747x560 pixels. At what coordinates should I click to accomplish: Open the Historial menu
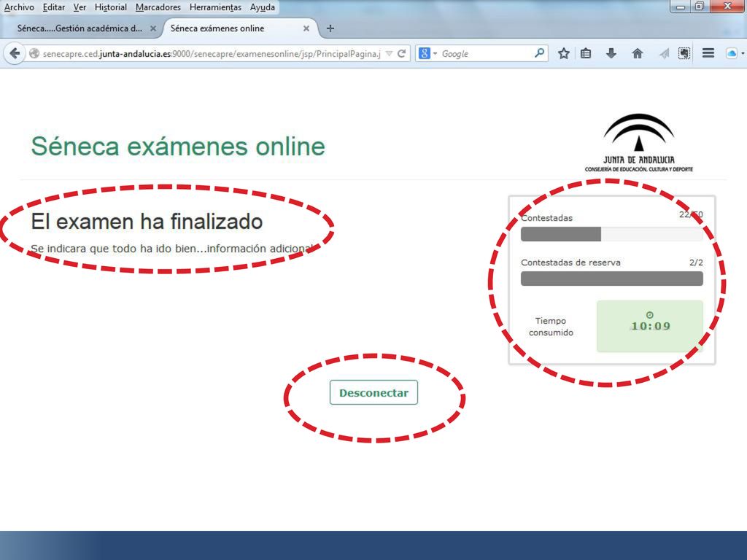click(x=111, y=7)
